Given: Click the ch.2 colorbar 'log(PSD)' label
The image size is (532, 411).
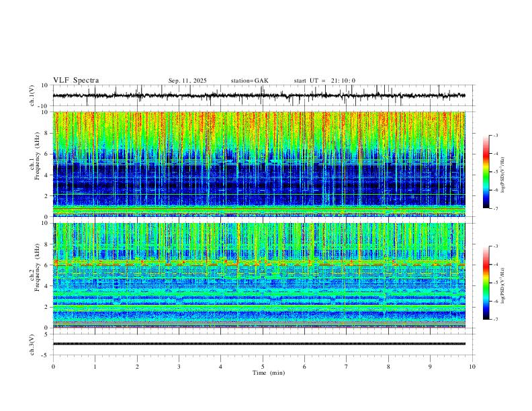Looking at the screenshot, I should [503, 286].
